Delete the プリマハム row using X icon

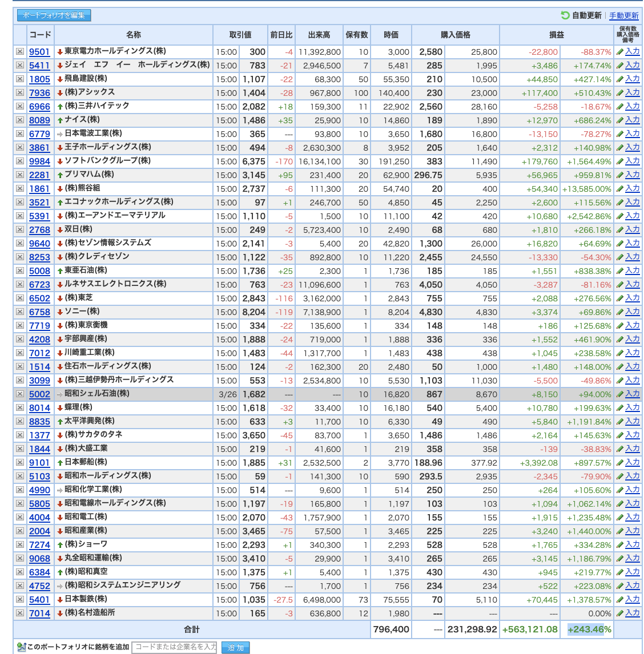click(x=19, y=175)
